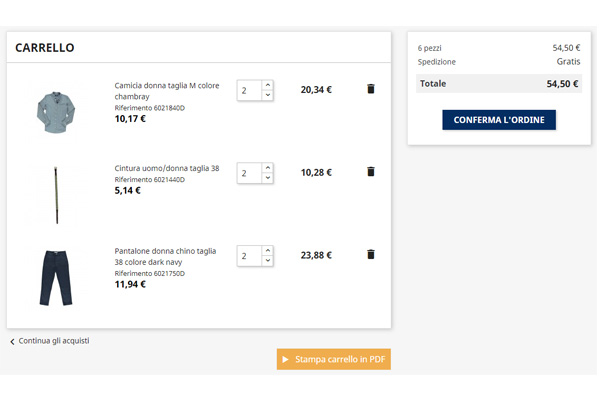Screen dimensions: 600x400
Task: Increase quantity of Cintura belt
Action: click(268, 168)
